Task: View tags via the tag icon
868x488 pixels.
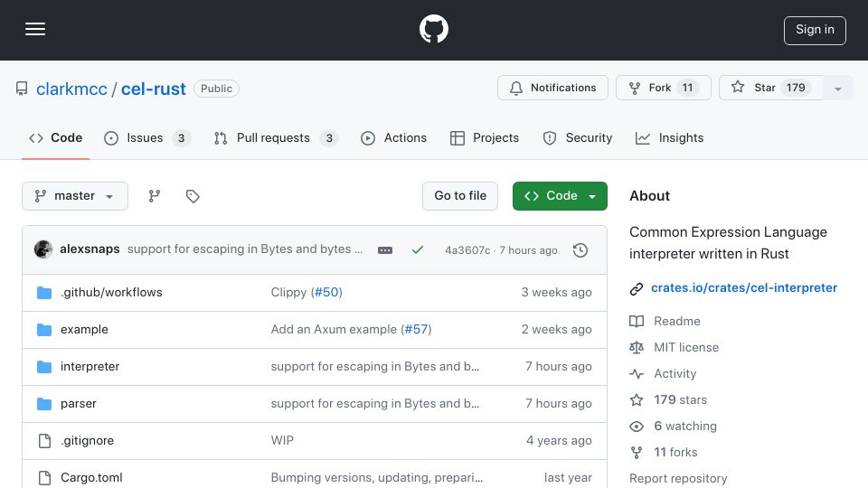Action: point(193,196)
